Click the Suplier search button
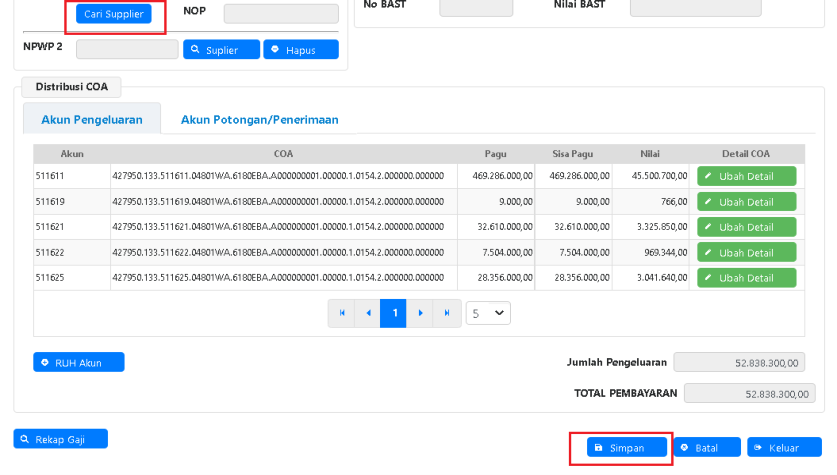Viewport: 837px width, 475px height. point(221,49)
